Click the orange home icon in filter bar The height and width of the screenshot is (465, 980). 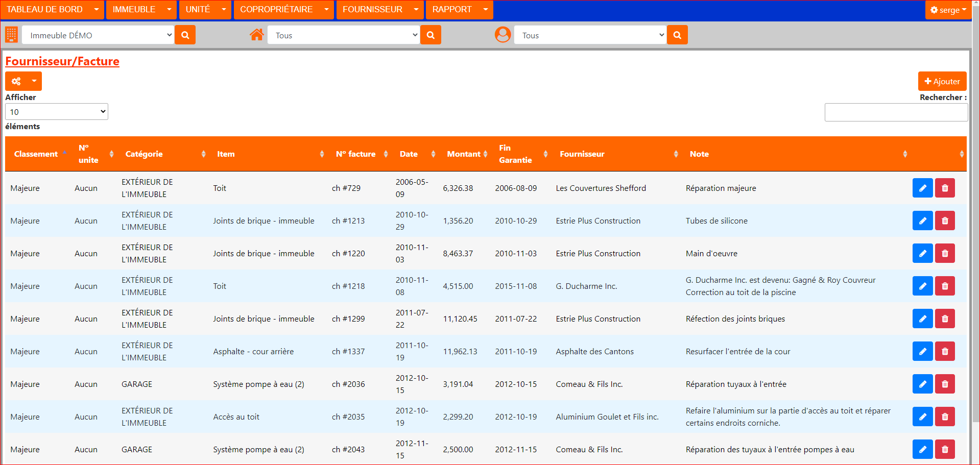[256, 35]
